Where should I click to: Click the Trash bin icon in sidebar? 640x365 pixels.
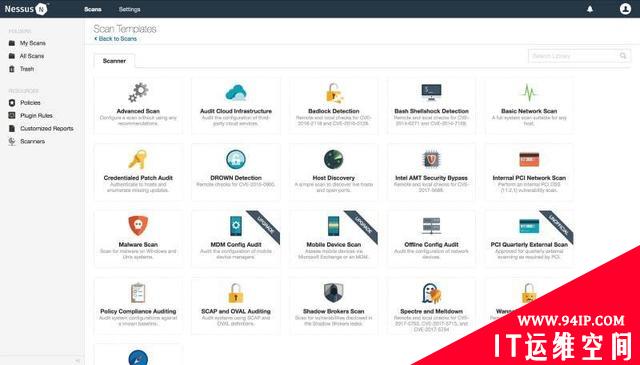point(12,69)
